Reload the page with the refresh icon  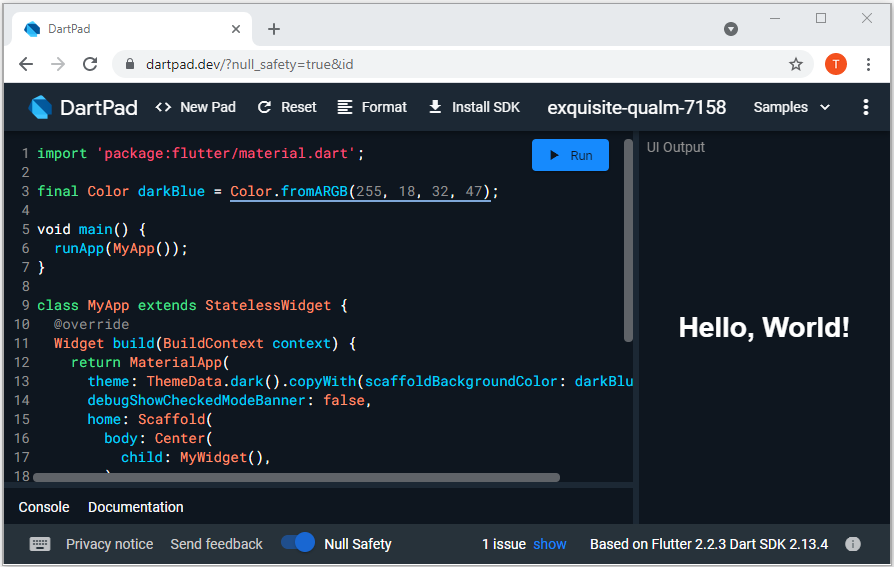[90, 64]
